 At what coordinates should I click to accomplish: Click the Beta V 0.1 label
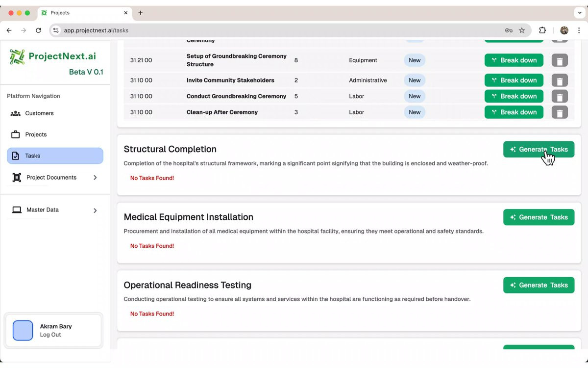[x=86, y=72]
